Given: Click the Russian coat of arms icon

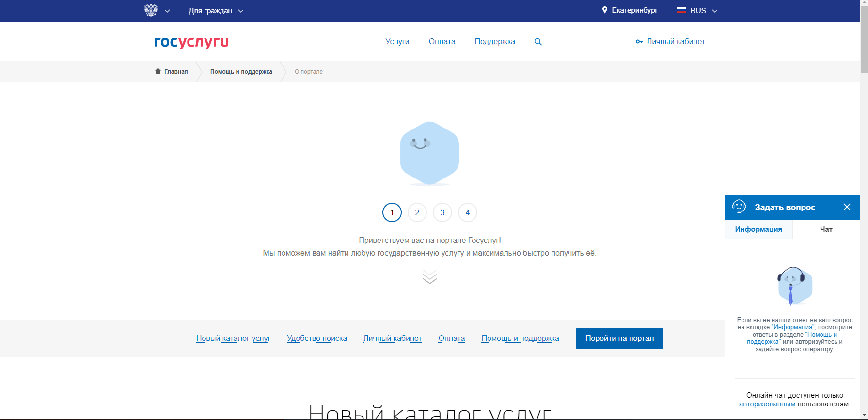Looking at the screenshot, I should [x=151, y=10].
